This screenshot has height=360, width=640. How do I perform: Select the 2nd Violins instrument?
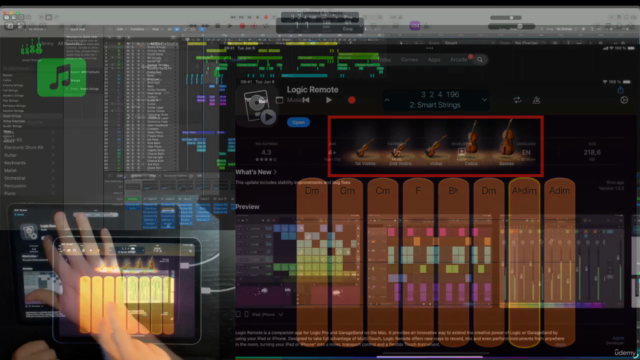[x=400, y=150]
